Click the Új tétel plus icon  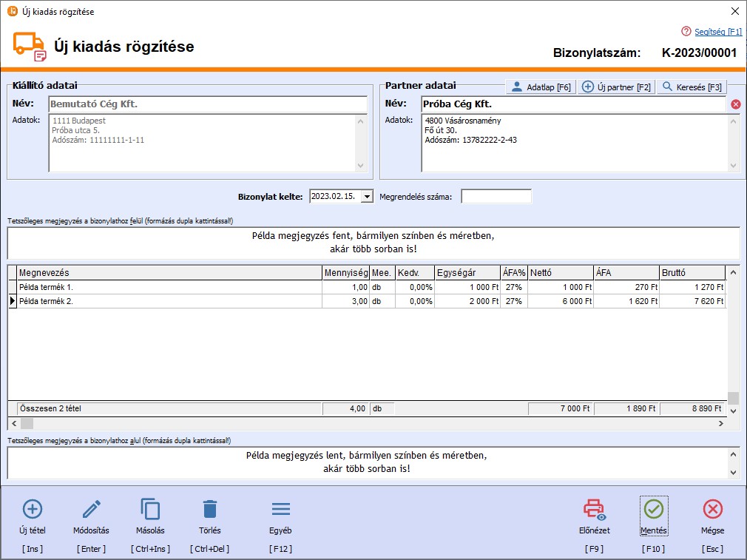[x=33, y=509]
